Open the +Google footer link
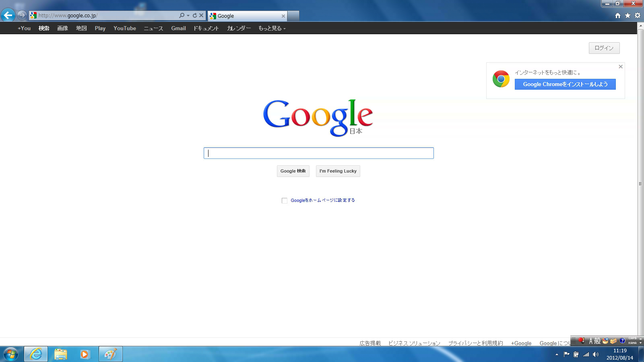This screenshot has width=644, height=362. 521,343
